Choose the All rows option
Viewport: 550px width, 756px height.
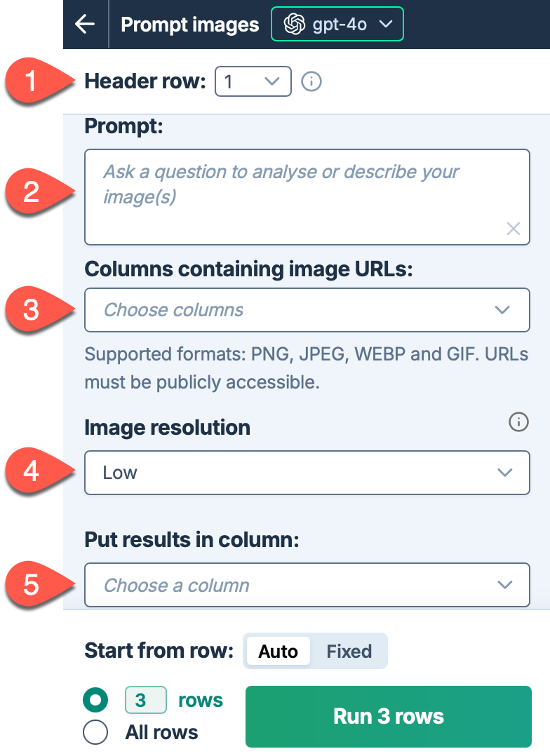click(95, 732)
